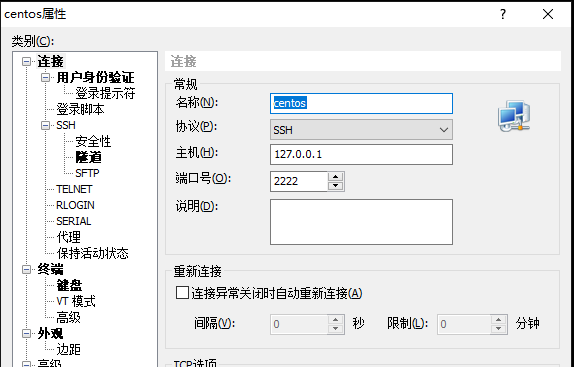This screenshot has height=367, width=574.
Task: Open the 协议 SSH protocol dropdown
Action: (361, 130)
